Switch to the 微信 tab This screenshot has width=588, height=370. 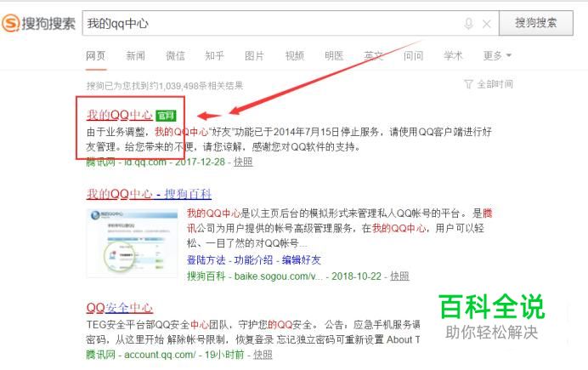175,56
